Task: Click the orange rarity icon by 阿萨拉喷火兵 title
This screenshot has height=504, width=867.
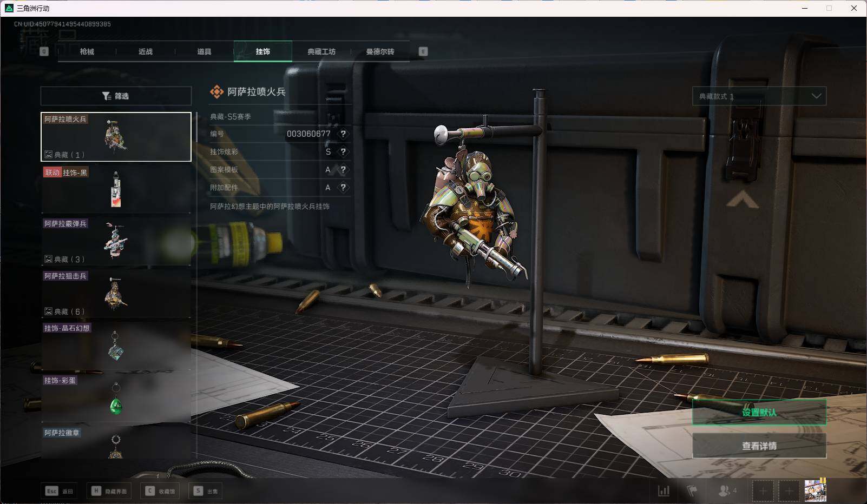Action: point(216,92)
